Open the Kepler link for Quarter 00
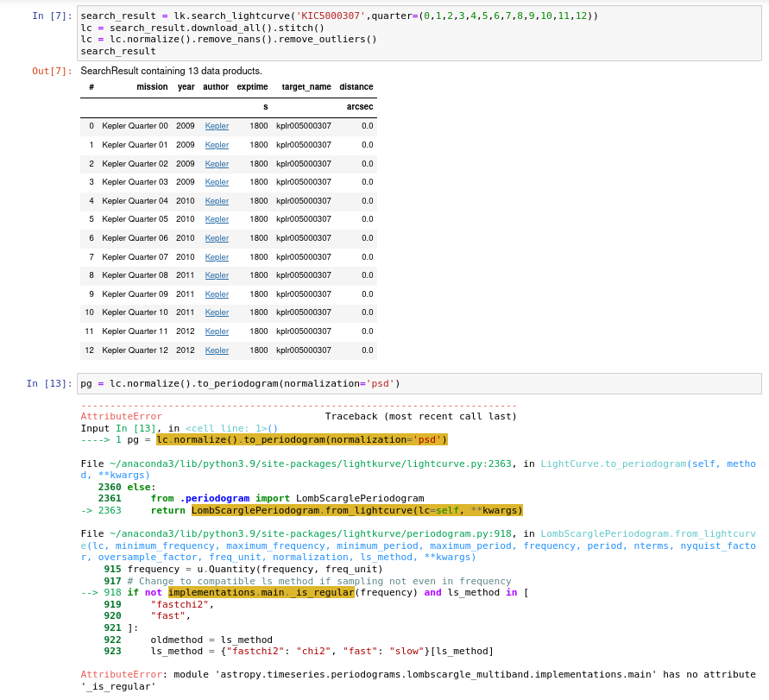 click(217, 126)
